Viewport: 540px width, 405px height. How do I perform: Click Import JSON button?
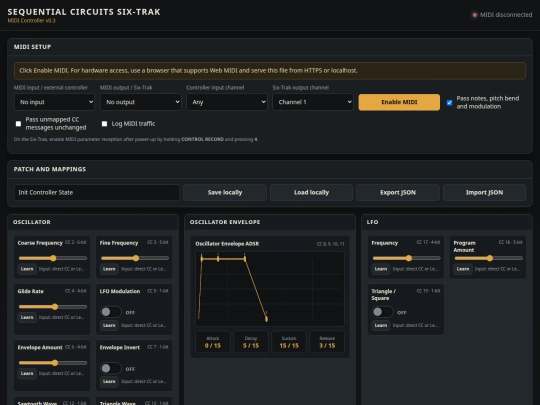click(484, 193)
